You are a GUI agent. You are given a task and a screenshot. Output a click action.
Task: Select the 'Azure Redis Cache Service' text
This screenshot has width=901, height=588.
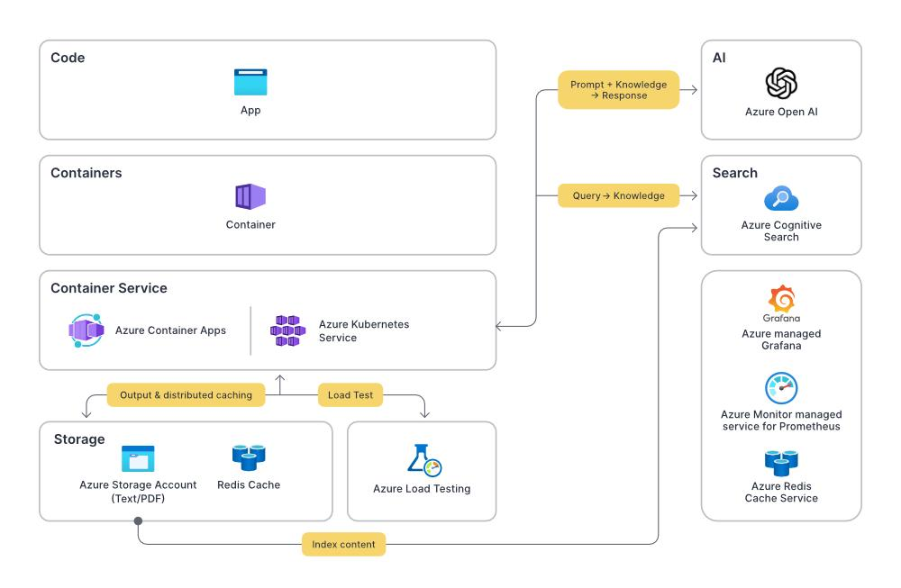click(781, 493)
